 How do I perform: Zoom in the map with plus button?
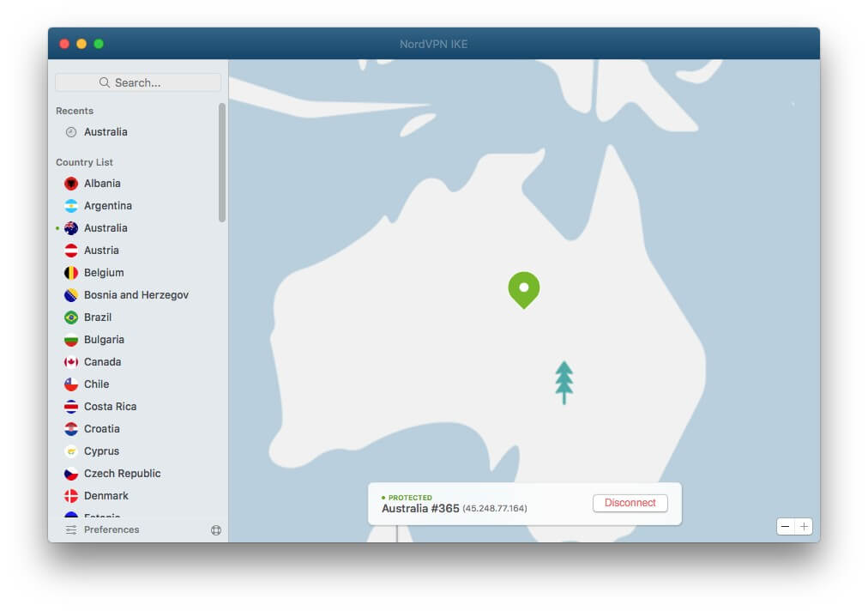coord(804,526)
